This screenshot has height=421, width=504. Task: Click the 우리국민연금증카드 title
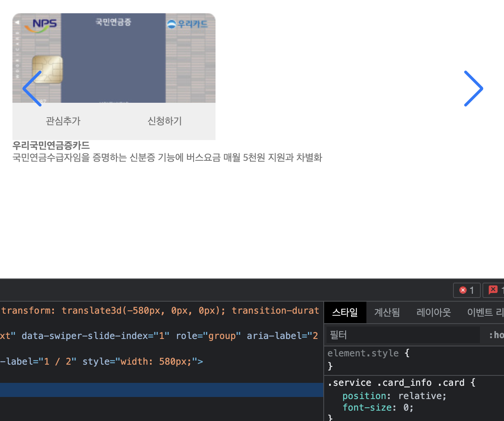51,145
